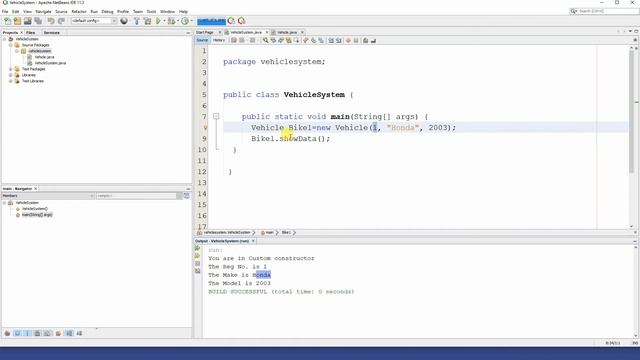640x360 pixels.
Task: Select main(String[] args) in Navigator
Action: coord(37,215)
